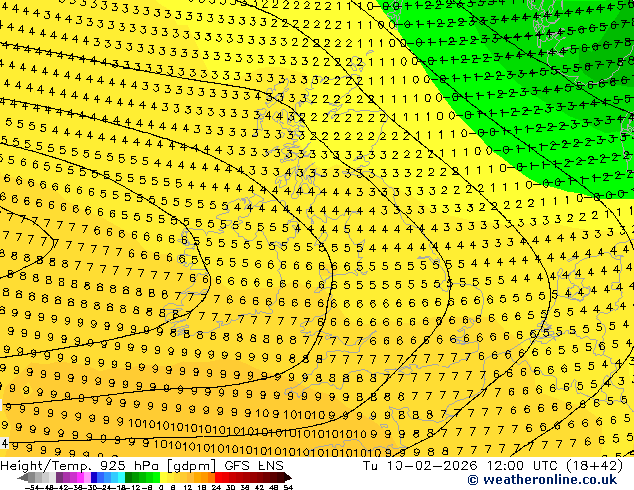
Task: Pick the cyan swatch in the legend
Action: coord(121,478)
